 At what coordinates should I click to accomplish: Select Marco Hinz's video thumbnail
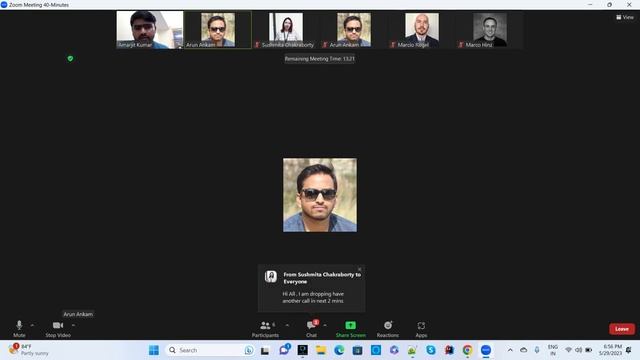[x=490, y=30]
